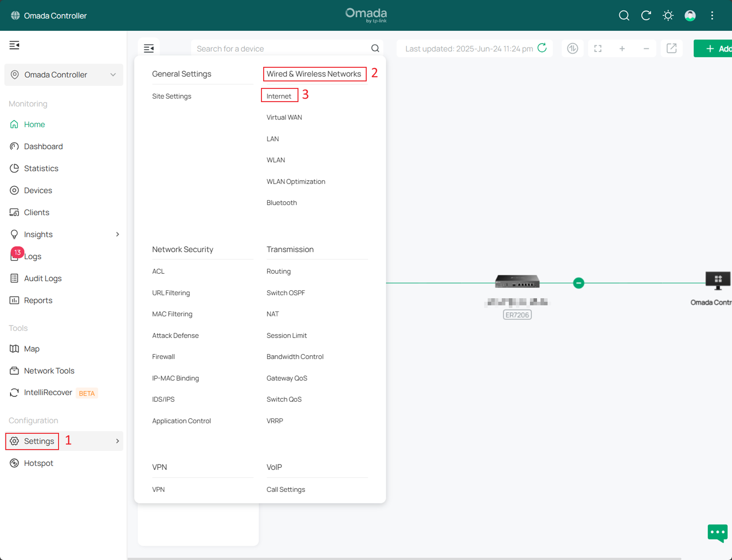
Task: Click the ER7206 gateway device icon
Action: point(517,281)
